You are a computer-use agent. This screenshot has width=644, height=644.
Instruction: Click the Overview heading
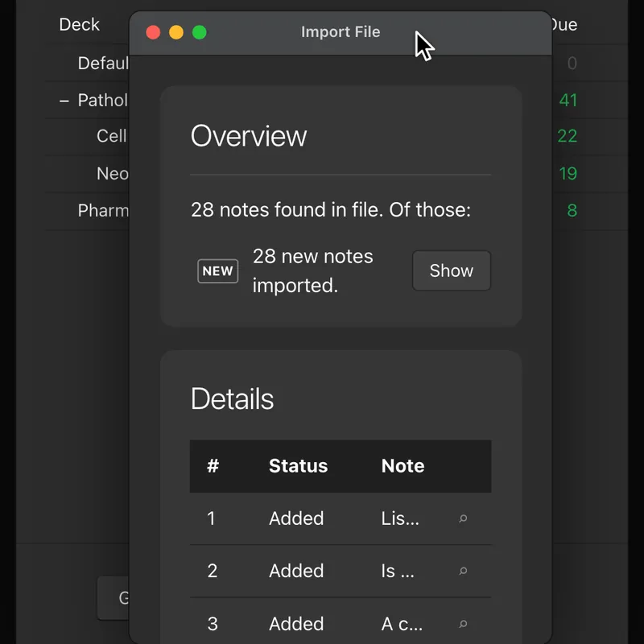[249, 136]
